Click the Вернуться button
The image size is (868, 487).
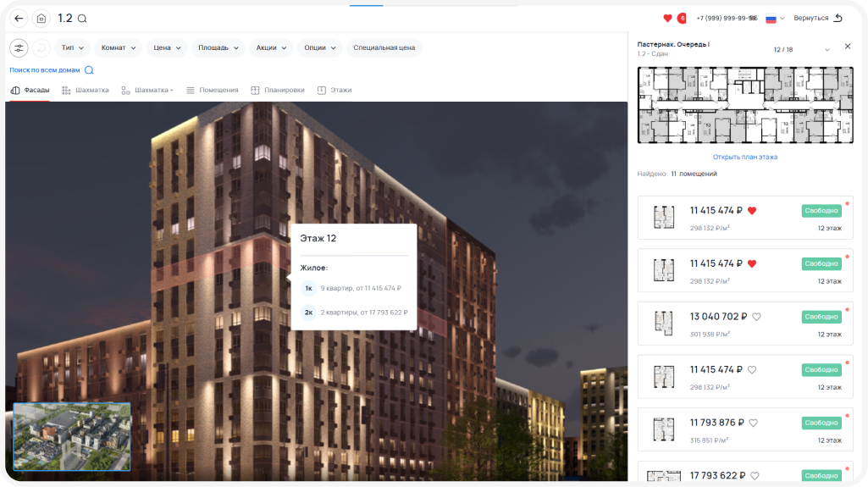click(818, 19)
